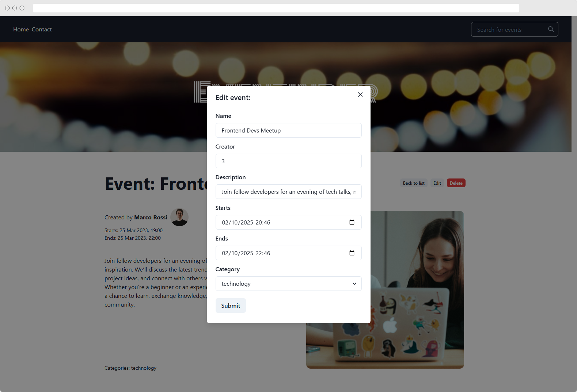
Task: Open the Starts date picker calendar icon
Action: (352, 222)
